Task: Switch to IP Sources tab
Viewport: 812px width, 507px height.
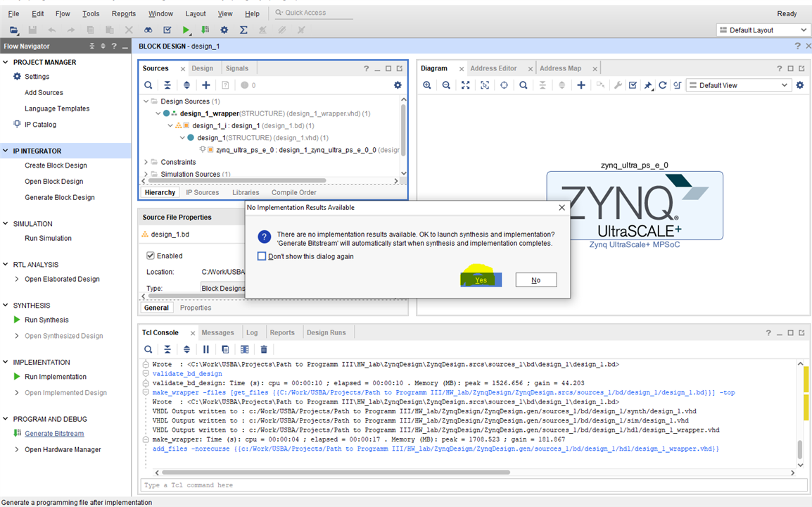Action: tap(203, 192)
